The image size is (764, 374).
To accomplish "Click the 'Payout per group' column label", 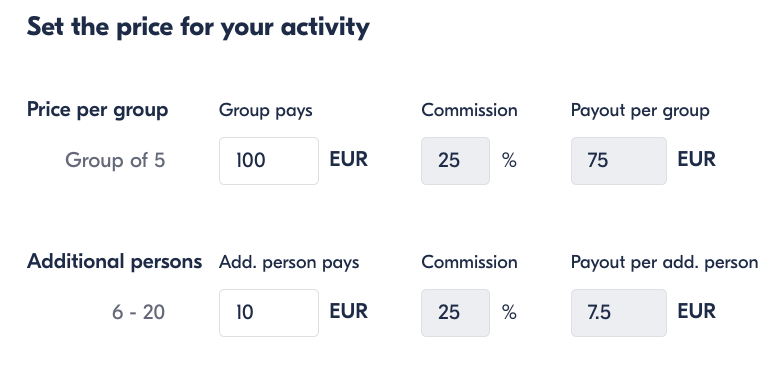I will [640, 111].
